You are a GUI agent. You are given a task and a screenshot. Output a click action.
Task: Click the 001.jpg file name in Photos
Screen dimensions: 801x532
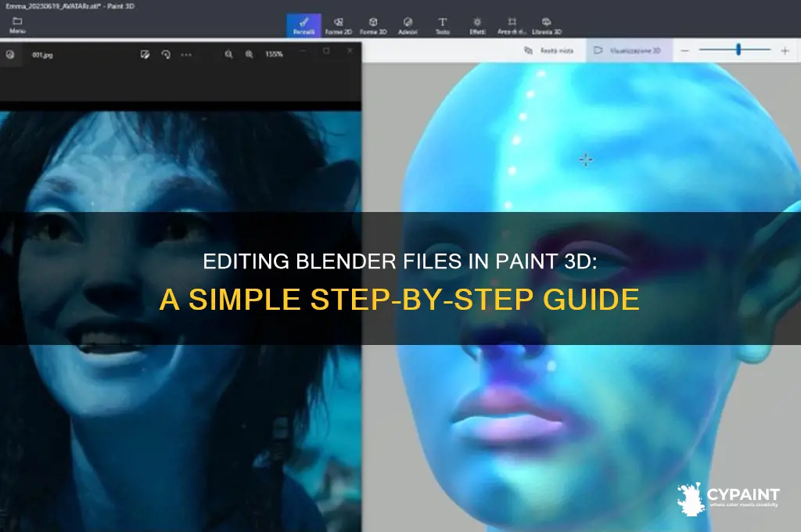click(x=42, y=55)
